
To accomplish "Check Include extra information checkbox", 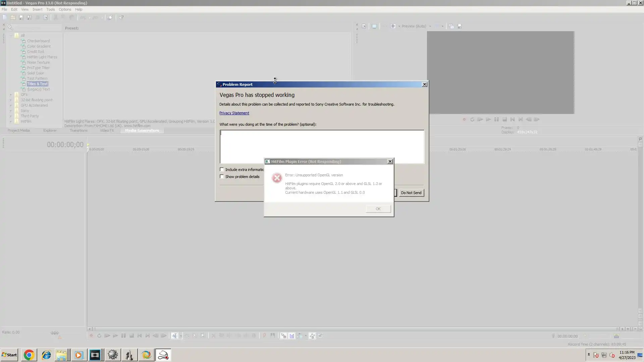I will click(x=222, y=170).
